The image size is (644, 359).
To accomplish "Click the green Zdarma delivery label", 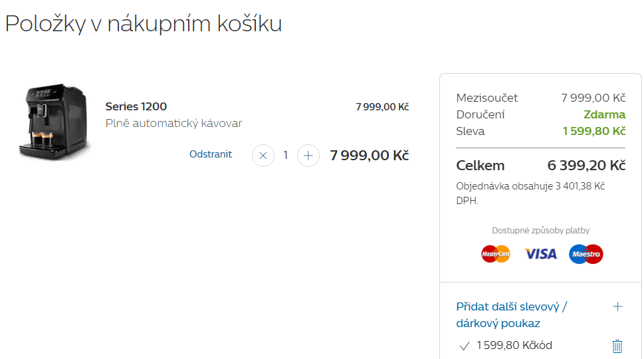I will (x=605, y=114).
